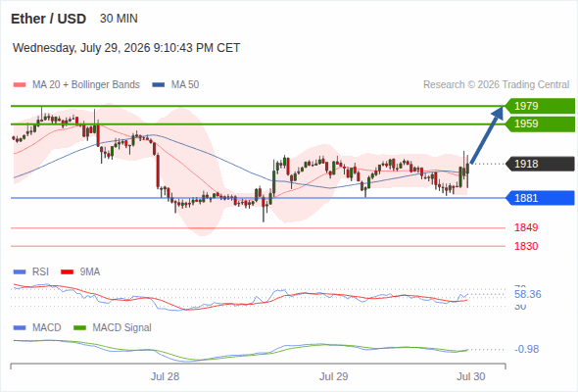Select the 1881 blue pivot tag

tap(540, 198)
